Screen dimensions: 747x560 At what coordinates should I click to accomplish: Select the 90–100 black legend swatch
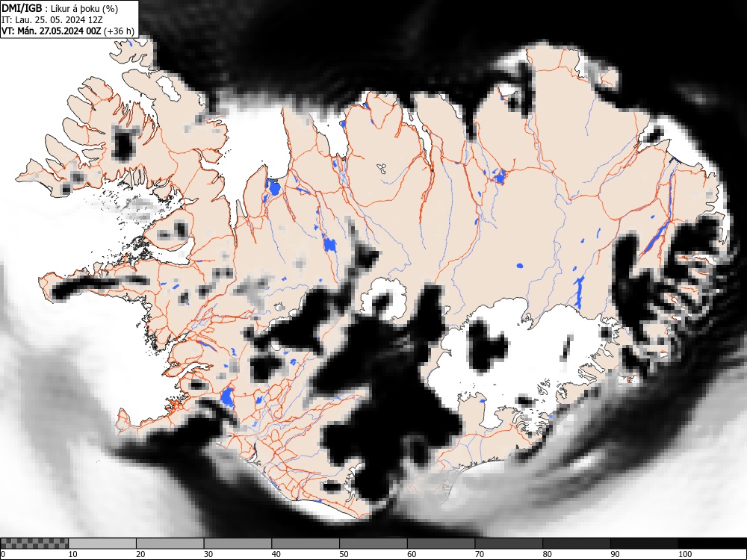click(644, 544)
